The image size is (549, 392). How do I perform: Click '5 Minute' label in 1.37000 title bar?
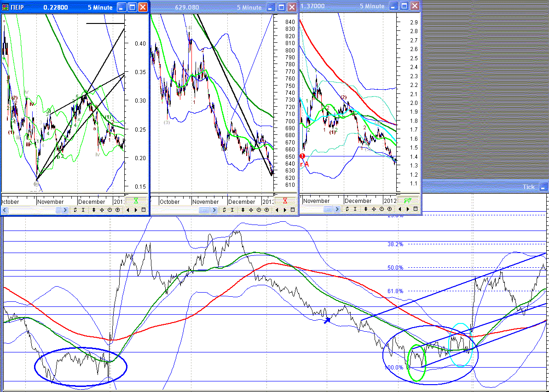(x=372, y=6)
